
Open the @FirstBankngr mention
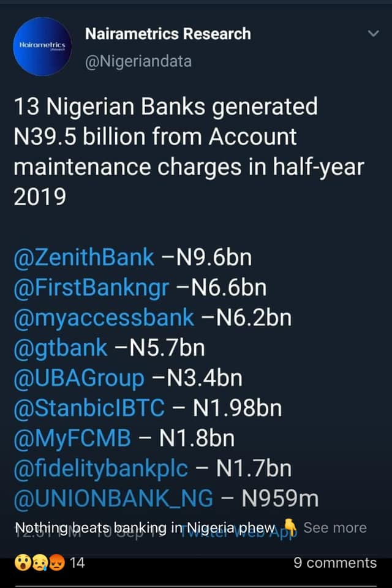[x=91, y=288]
